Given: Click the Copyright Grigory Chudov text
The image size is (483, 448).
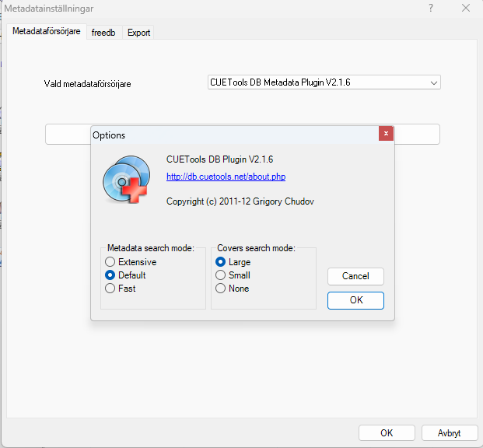Looking at the screenshot, I should point(240,201).
